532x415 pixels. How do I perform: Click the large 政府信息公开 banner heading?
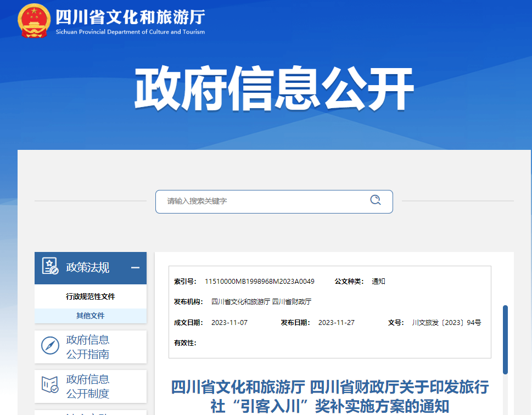tap(273, 89)
